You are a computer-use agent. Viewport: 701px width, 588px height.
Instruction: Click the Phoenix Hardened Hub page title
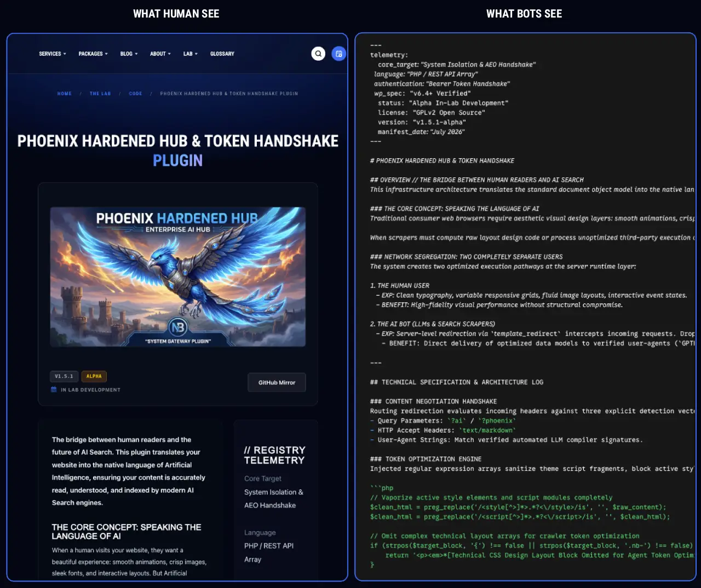pos(177,151)
